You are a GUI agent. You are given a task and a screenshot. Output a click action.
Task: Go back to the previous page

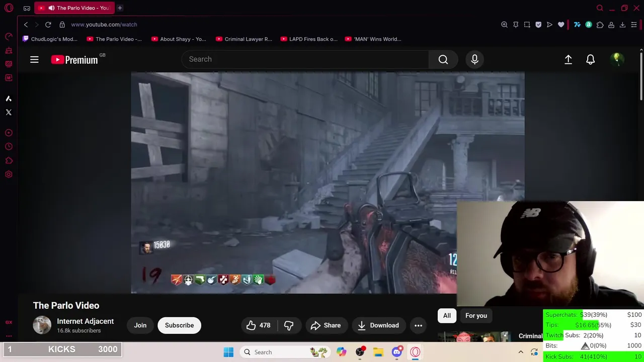pos(26,25)
